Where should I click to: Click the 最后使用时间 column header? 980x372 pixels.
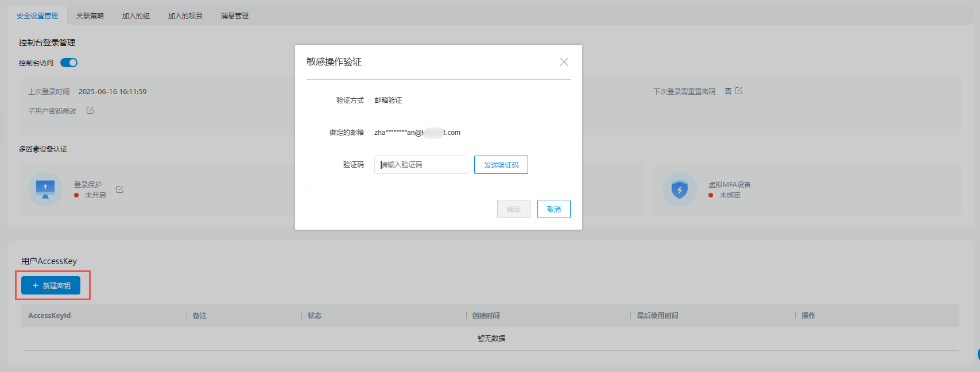[x=657, y=315]
